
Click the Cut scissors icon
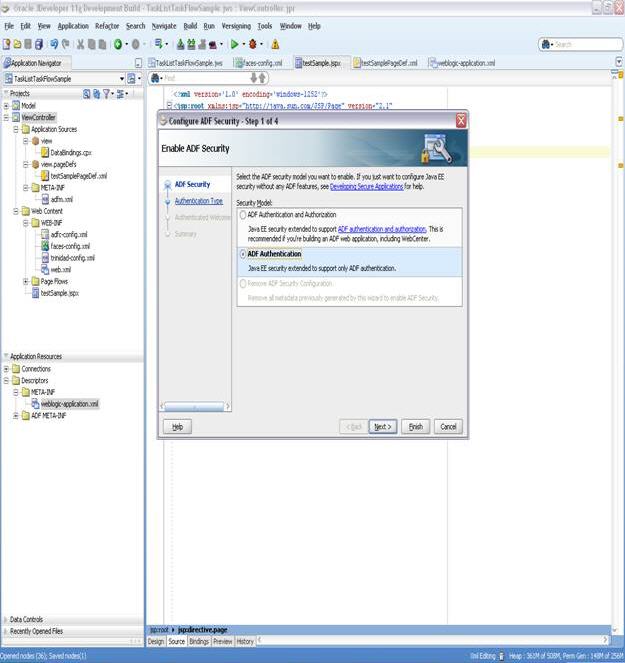click(80, 44)
